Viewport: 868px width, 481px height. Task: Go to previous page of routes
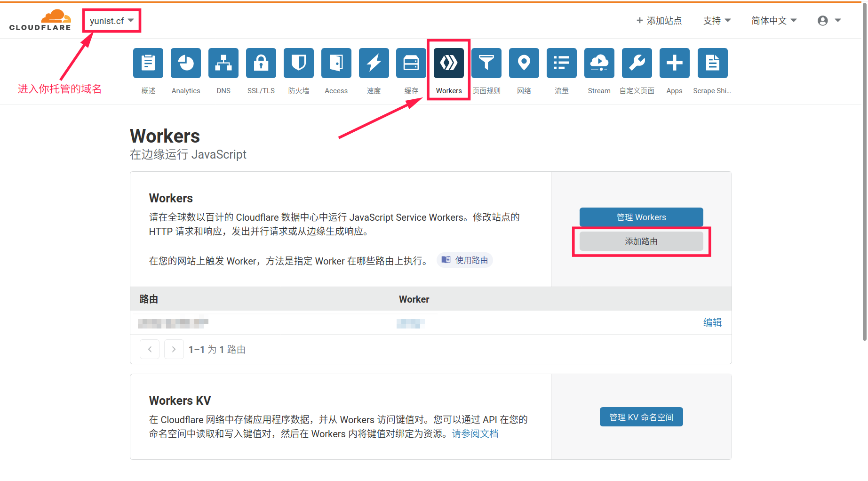click(150, 349)
